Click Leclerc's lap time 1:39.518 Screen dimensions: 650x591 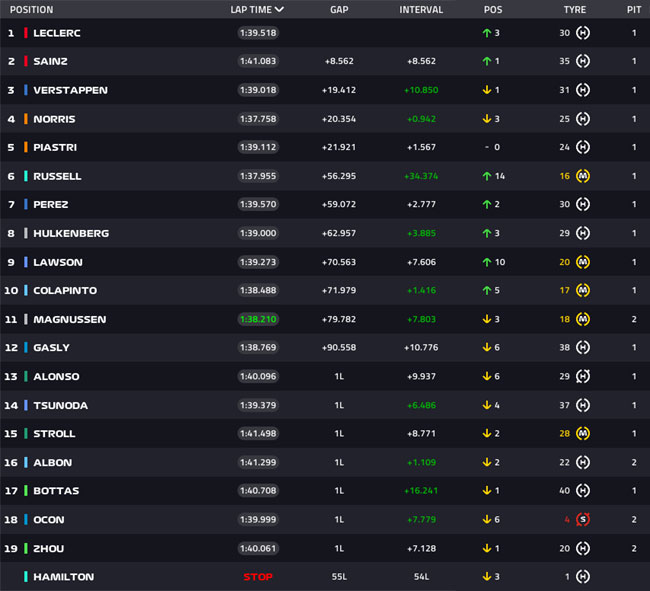[x=258, y=33]
